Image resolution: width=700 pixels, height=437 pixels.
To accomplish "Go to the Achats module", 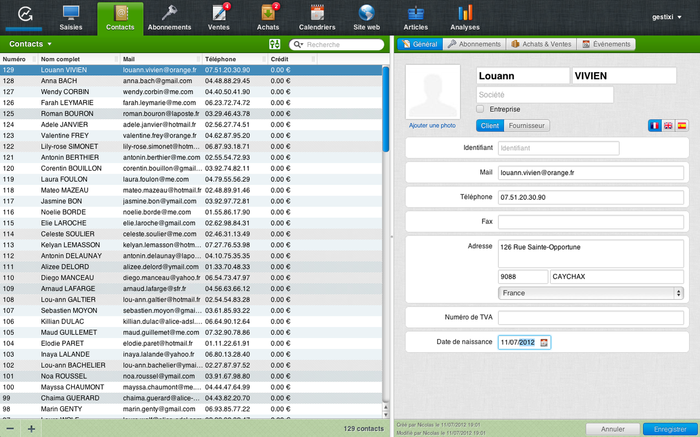I will pos(268,17).
